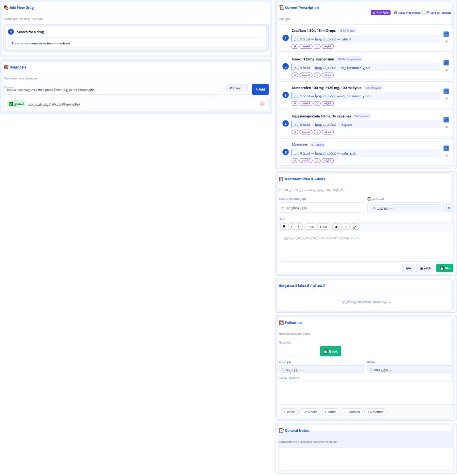
Task: Focus the General Notes text area
Action: coord(366,459)
